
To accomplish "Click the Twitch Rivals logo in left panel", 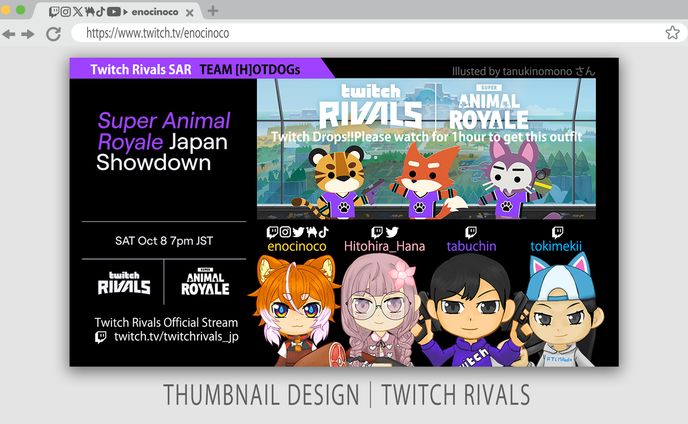I will (x=124, y=283).
